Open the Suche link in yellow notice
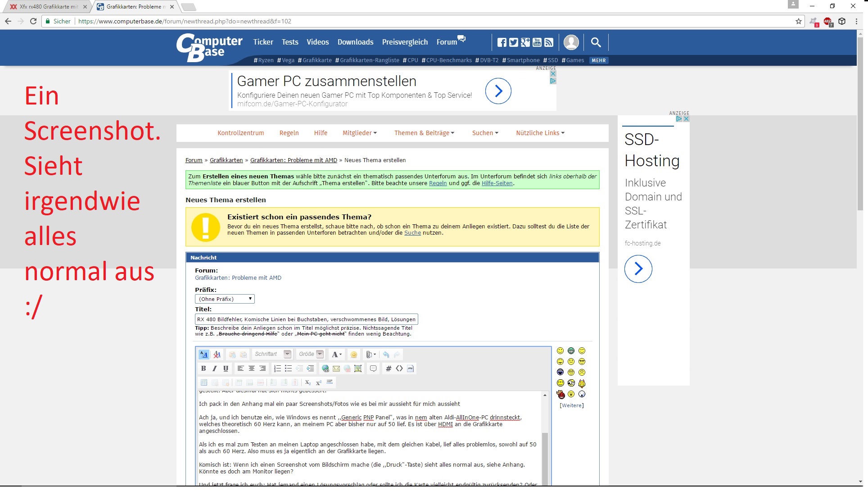The image size is (868, 491). tap(412, 233)
